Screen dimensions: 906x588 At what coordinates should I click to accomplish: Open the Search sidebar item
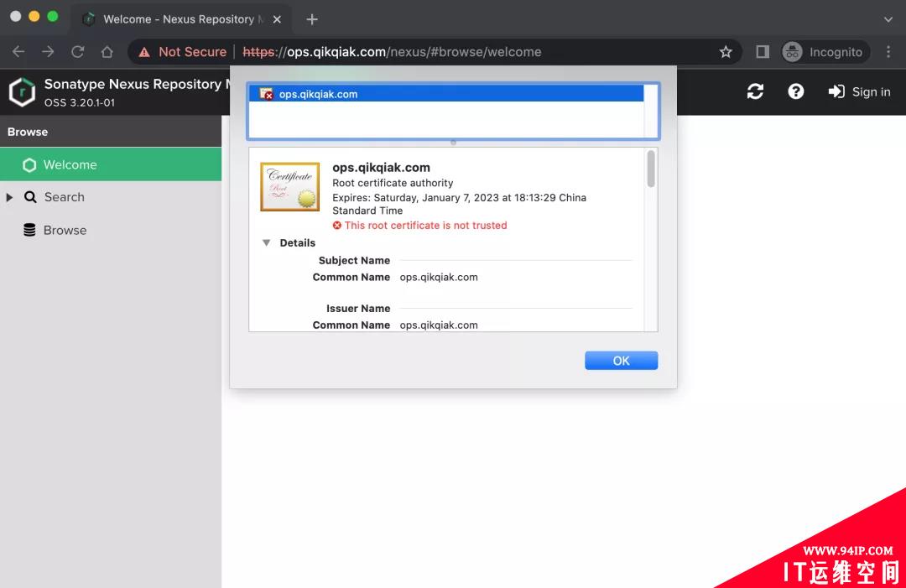coord(64,197)
